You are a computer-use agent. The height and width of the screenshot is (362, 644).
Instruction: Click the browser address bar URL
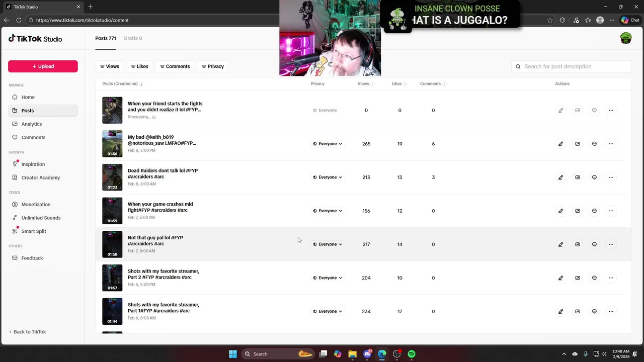(82, 20)
